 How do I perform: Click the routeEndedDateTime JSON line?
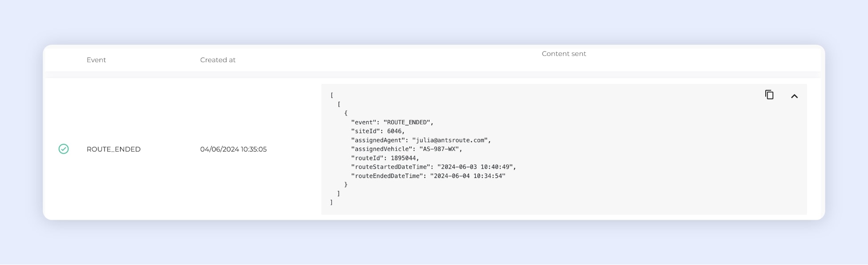pos(428,176)
